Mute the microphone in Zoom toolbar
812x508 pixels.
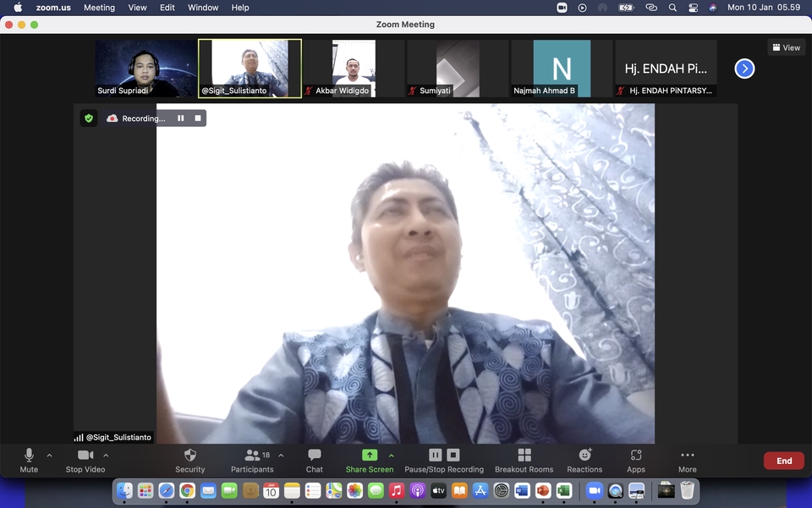click(x=29, y=461)
